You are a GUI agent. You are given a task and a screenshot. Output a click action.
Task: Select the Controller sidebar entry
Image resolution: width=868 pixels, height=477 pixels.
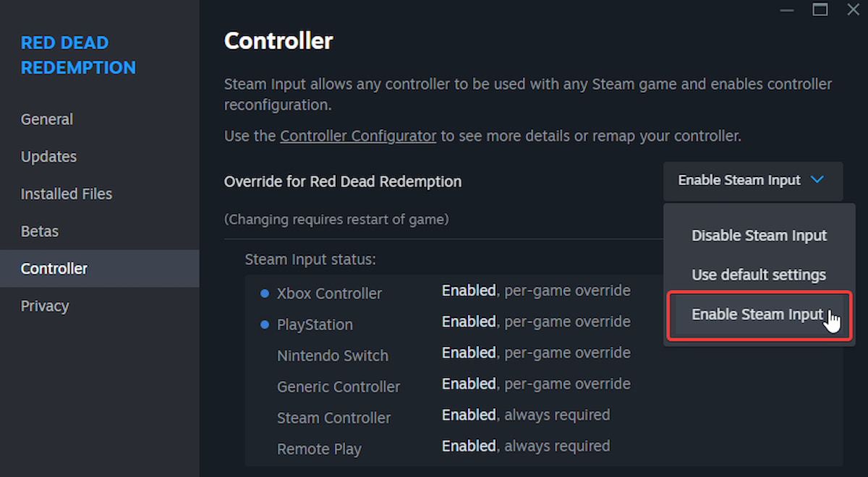coord(54,268)
